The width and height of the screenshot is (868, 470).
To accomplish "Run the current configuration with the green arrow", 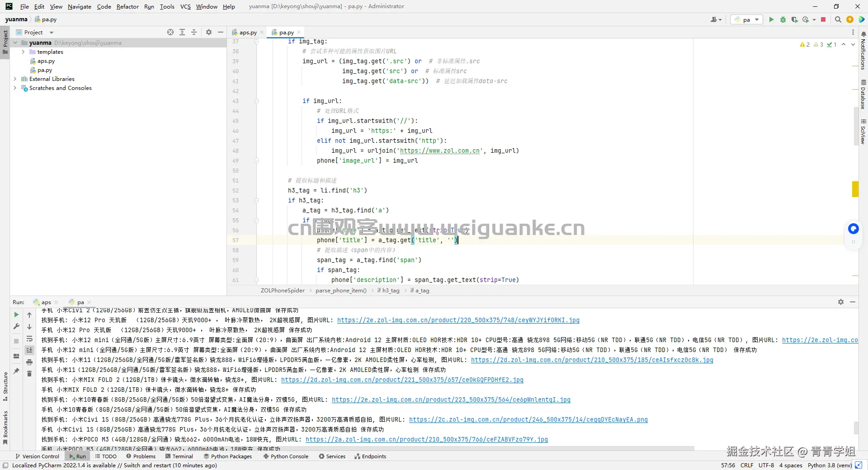I will pos(771,19).
